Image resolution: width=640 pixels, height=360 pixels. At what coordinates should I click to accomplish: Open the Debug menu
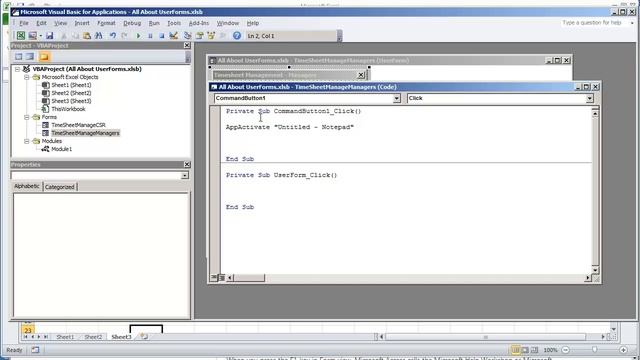132,23
